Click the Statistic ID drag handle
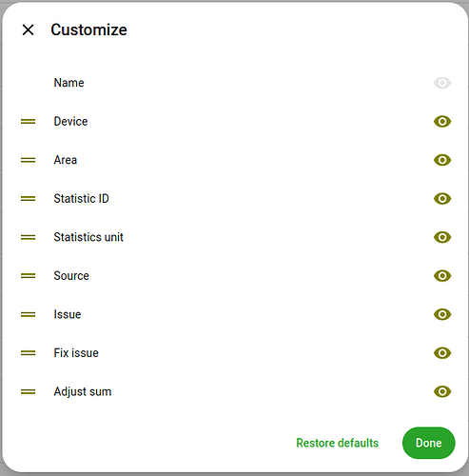The height and width of the screenshot is (476, 469). click(29, 199)
